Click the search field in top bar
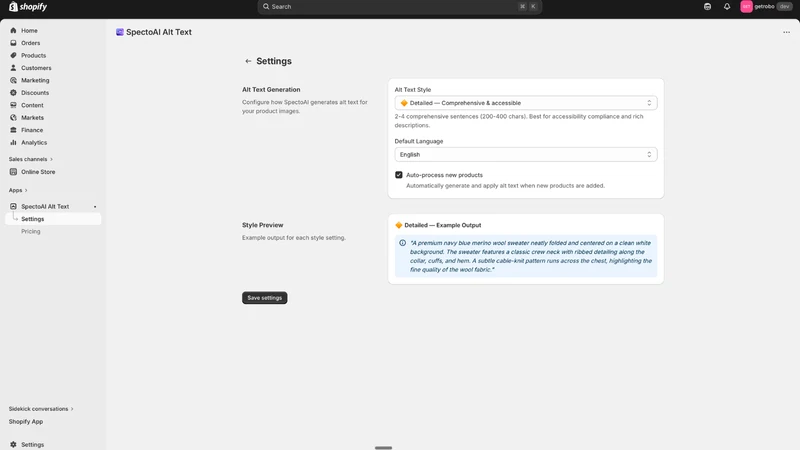The width and height of the screenshot is (800, 450). click(399, 7)
